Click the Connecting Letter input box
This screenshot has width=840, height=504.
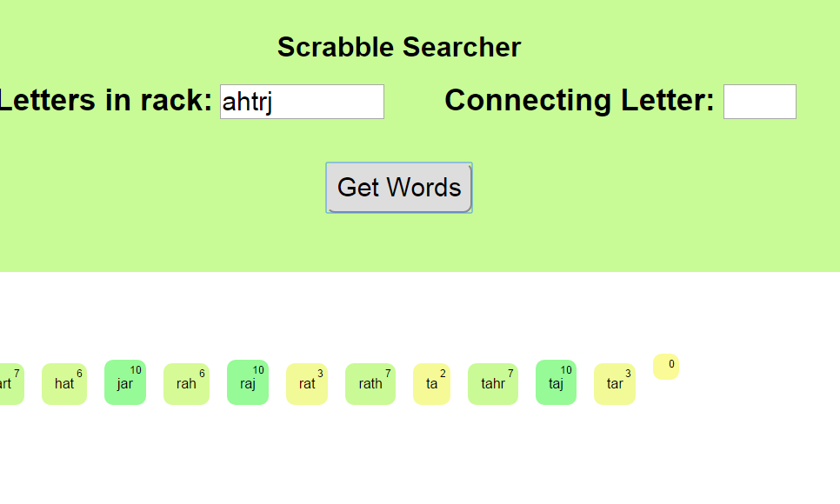pos(759,102)
